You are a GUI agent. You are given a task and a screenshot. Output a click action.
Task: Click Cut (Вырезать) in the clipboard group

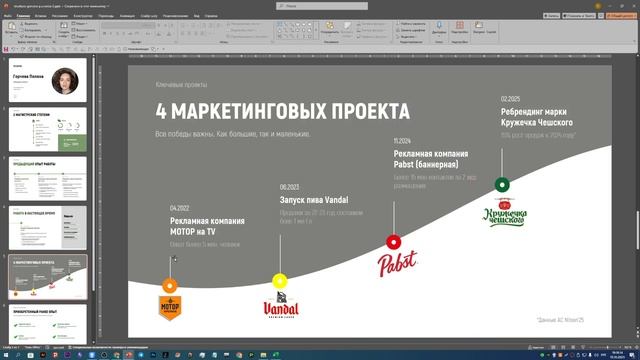pyautogui.click(x=28, y=24)
